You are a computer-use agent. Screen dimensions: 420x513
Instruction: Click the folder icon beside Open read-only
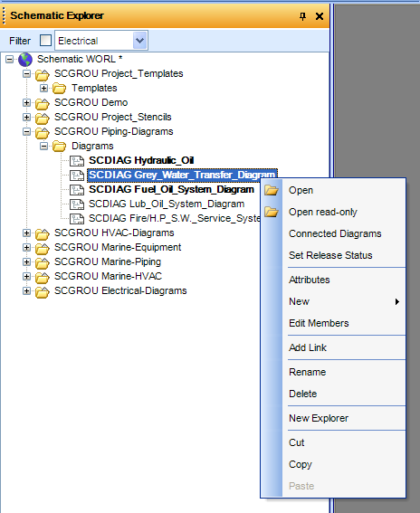[x=272, y=212]
